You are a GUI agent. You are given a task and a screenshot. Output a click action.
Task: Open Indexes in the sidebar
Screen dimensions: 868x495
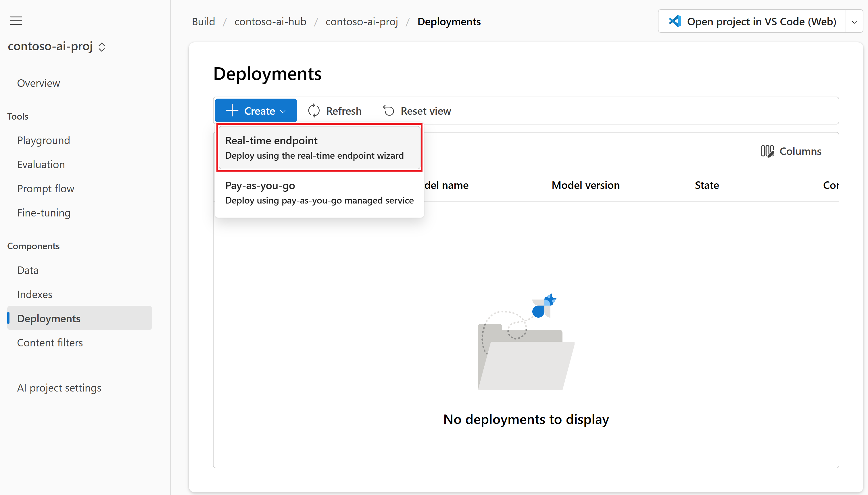click(35, 294)
